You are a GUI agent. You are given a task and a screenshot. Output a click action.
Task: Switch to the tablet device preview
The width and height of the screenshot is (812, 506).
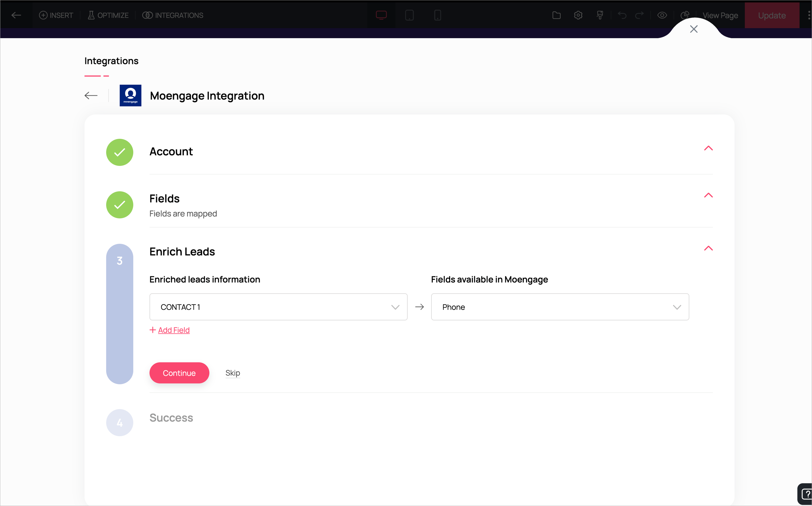click(x=409, y=15)
